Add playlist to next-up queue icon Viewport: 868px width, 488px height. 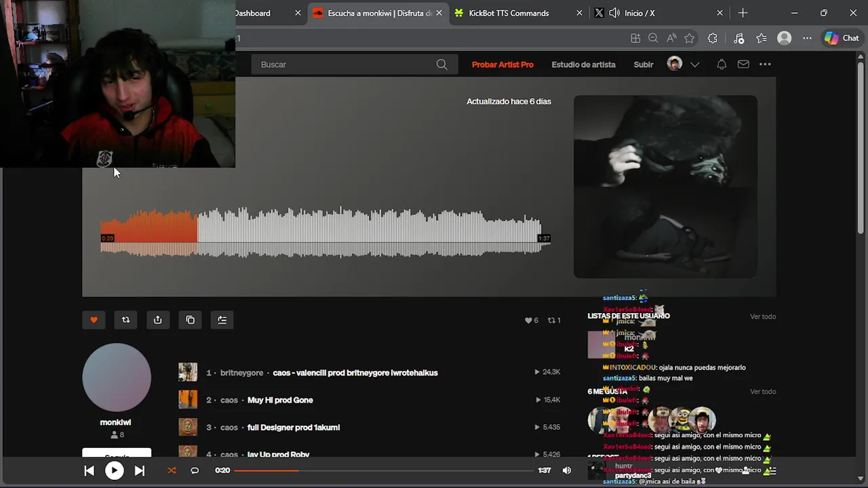222,320
